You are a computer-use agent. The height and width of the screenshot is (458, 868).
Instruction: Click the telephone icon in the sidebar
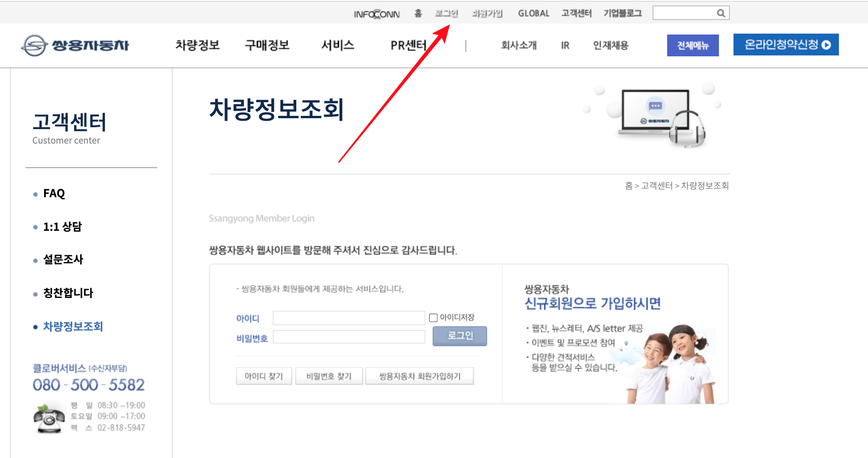point(49,418)
